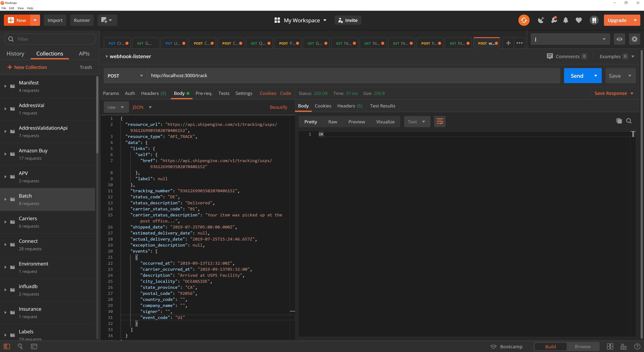Screen dimensions: 644x352
Task: Click the search icon in response panel
Action: 629,121
